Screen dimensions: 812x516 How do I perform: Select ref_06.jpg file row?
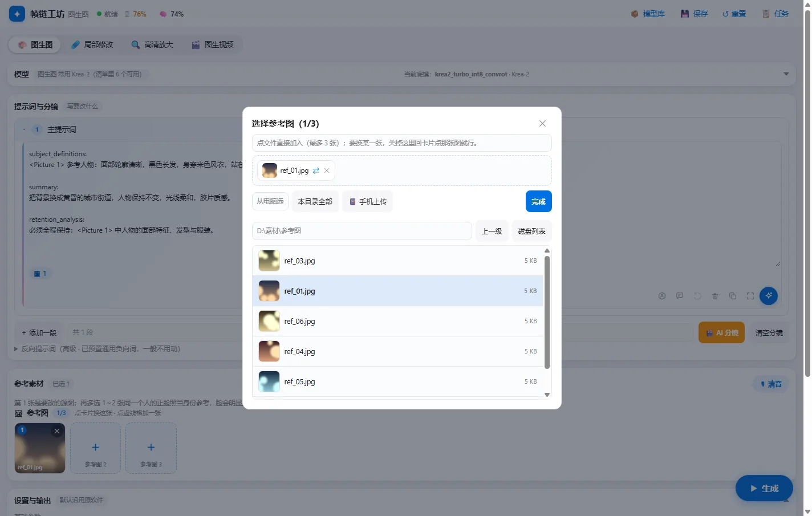(397, 321)
